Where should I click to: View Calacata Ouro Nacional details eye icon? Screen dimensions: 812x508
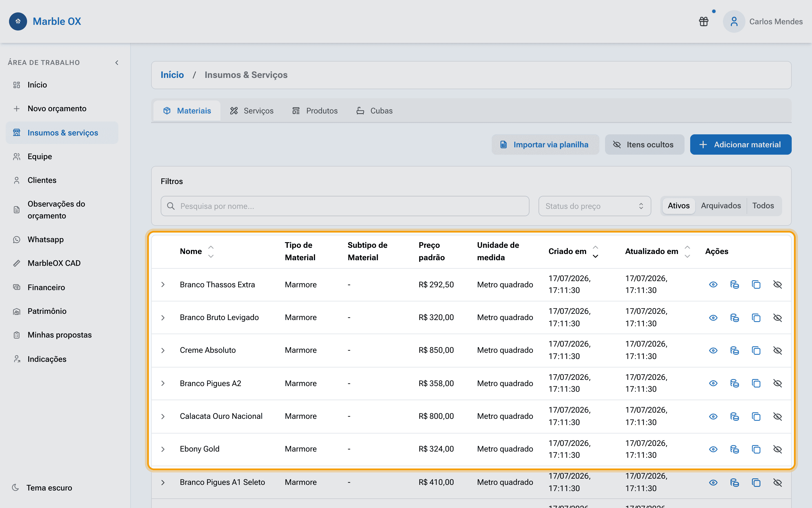coord(713,416)
